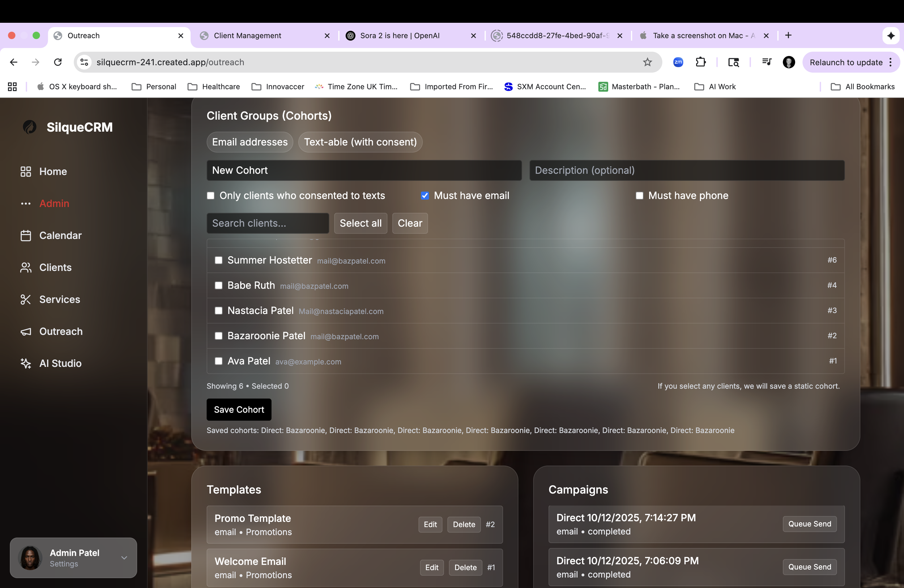
Task: Open the browser extensions puzzle icon
Action: pyautogui.click(x=700, y=62)
